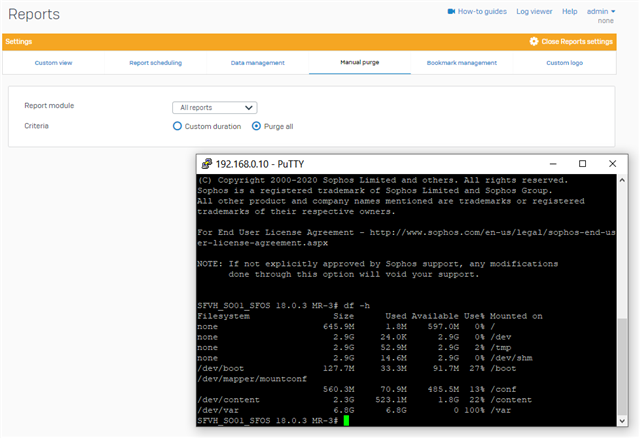Click the '/dev/var' filesystem row text
640x438 pixels.
[x=218, y=410]
